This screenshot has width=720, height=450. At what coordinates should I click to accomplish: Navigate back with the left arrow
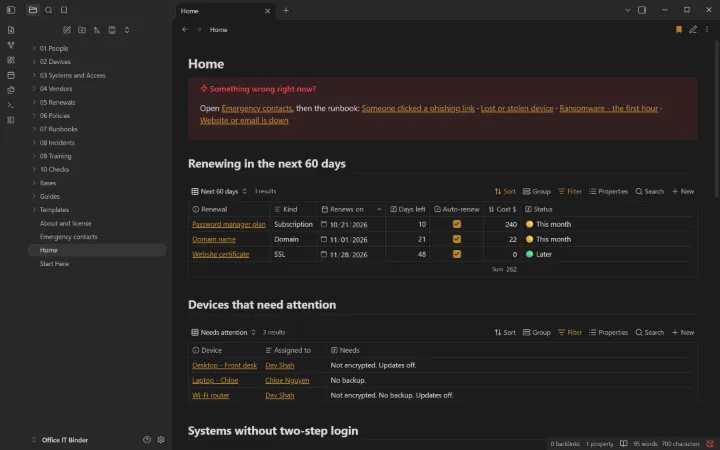pyautogui.click(x=185, y=29)
